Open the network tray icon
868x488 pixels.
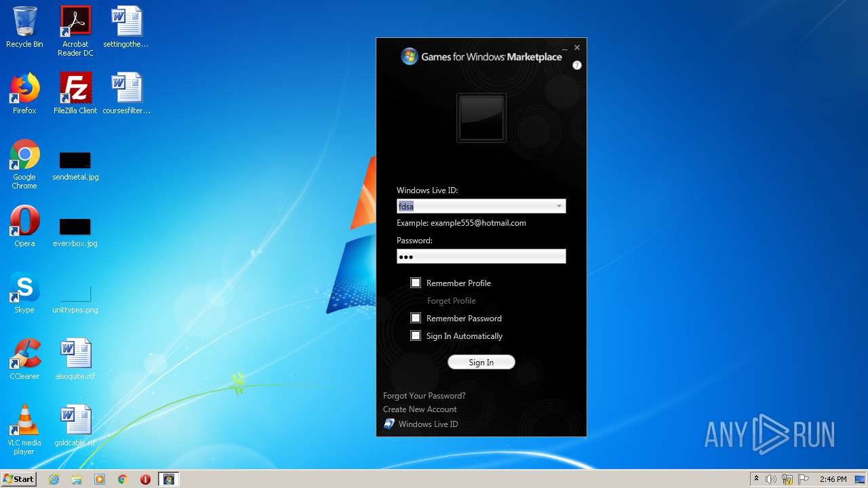click(x=787, y=479)
